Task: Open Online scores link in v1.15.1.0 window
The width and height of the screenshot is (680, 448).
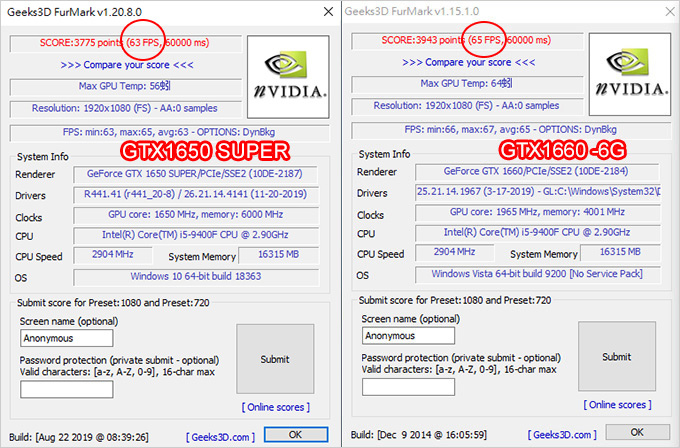Action: pos(618,405)
